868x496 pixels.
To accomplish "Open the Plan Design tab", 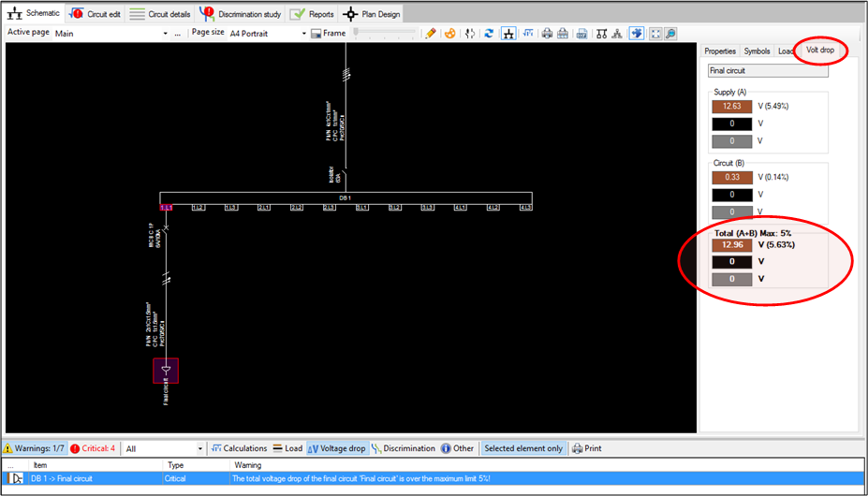I will [372, 14].
